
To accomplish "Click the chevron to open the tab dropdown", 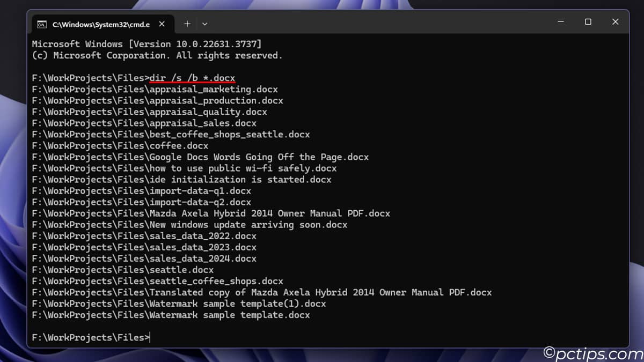I will coord(204,24).
